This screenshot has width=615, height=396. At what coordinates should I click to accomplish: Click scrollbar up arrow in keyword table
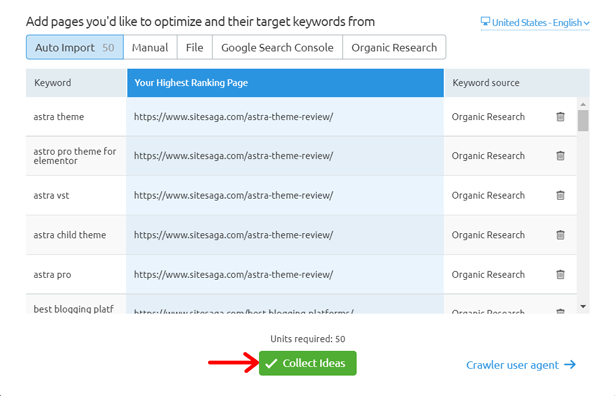583,104
